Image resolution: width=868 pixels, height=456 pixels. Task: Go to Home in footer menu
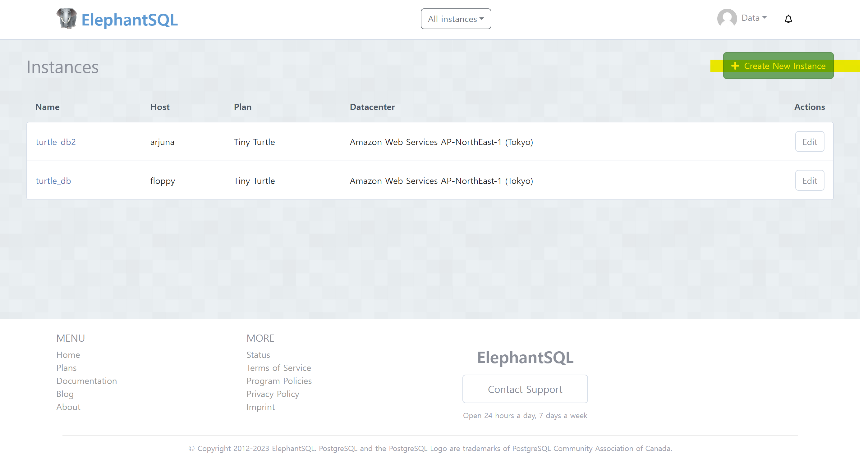(68, 355)
